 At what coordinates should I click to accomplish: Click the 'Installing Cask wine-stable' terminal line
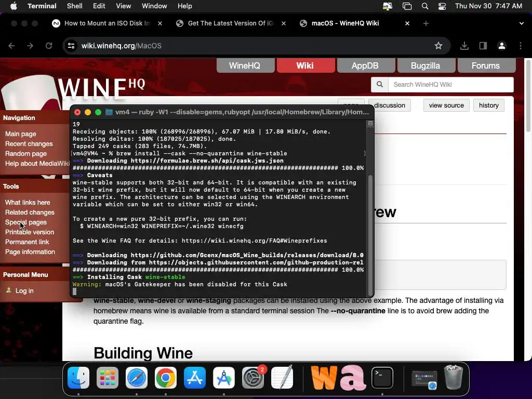click(129, 277)
